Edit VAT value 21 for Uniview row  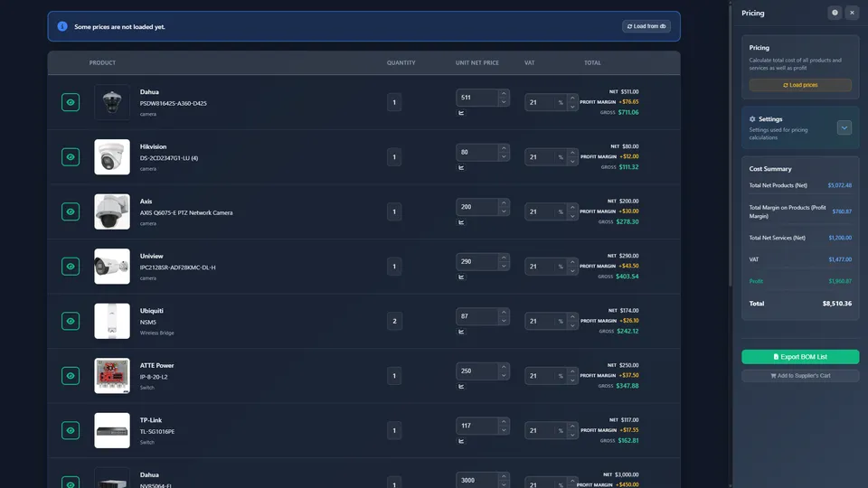540,267
